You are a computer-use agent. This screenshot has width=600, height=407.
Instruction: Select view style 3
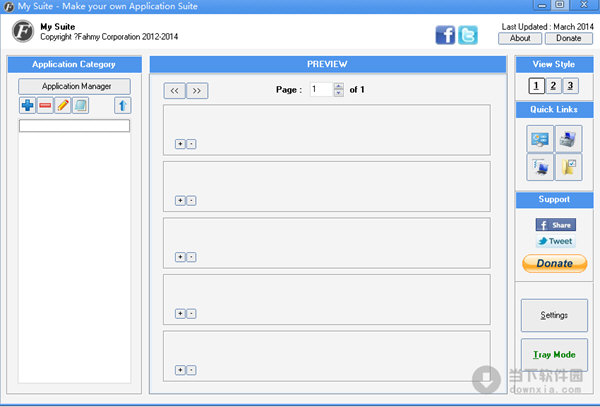pyautogui.click(x=570, y=86)
